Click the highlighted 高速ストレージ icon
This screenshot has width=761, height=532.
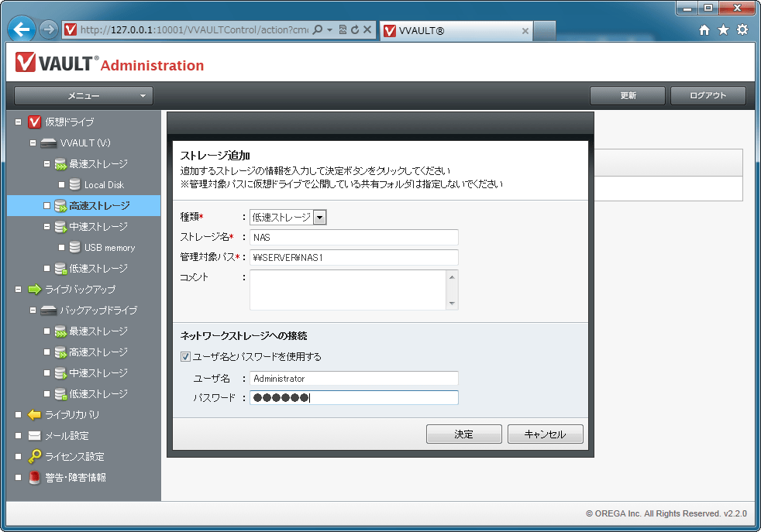(60, 206)
